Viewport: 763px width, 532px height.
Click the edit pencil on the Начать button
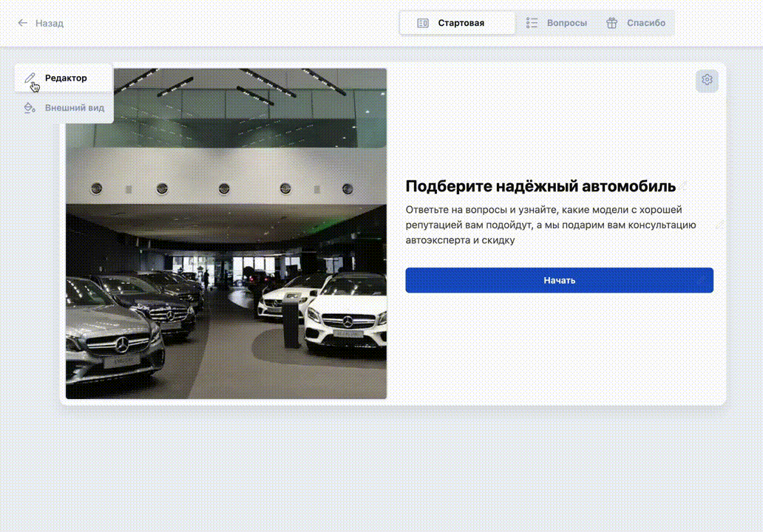coord(701,280)
